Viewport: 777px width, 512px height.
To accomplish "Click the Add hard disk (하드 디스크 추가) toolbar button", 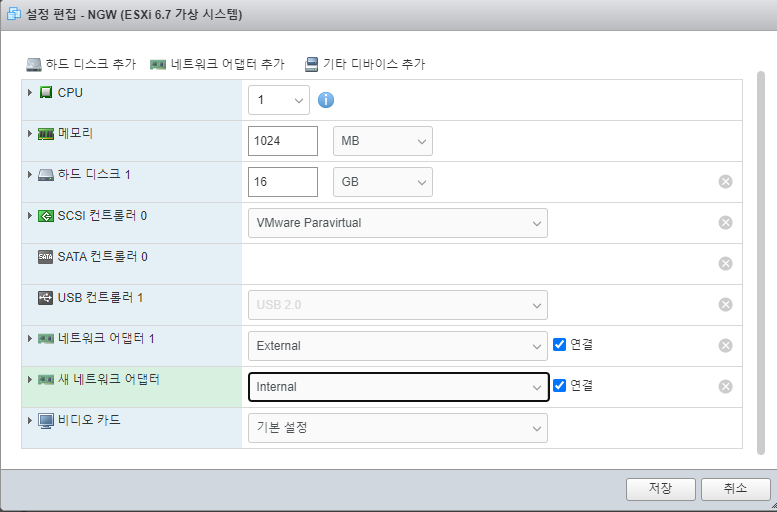I will tap(81, 64).
